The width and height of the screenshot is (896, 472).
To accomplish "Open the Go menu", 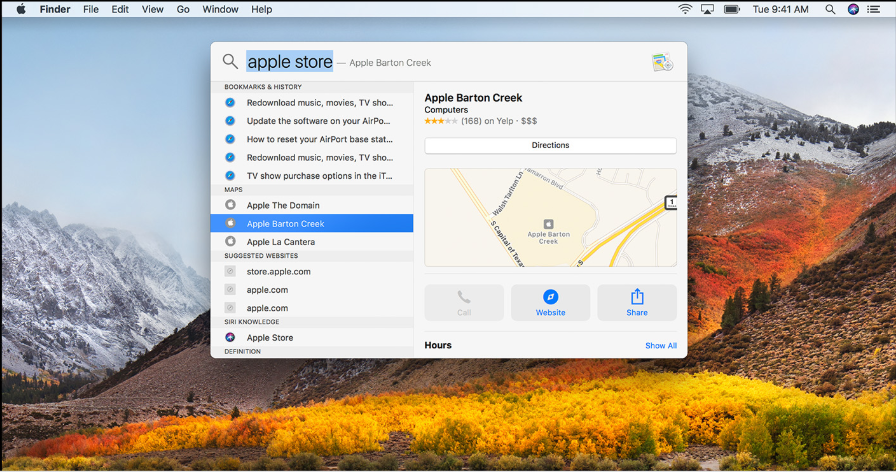I will [x=183, y=9].
